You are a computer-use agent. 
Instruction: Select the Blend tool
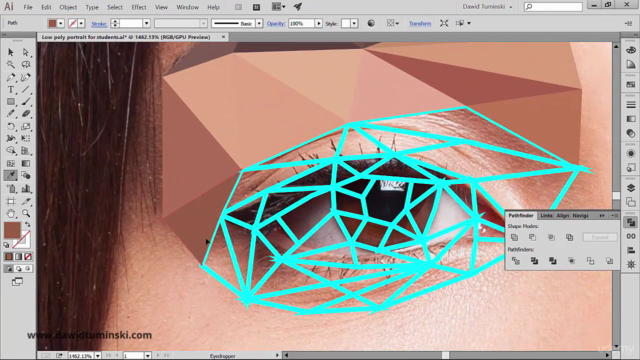coord(26,176)
